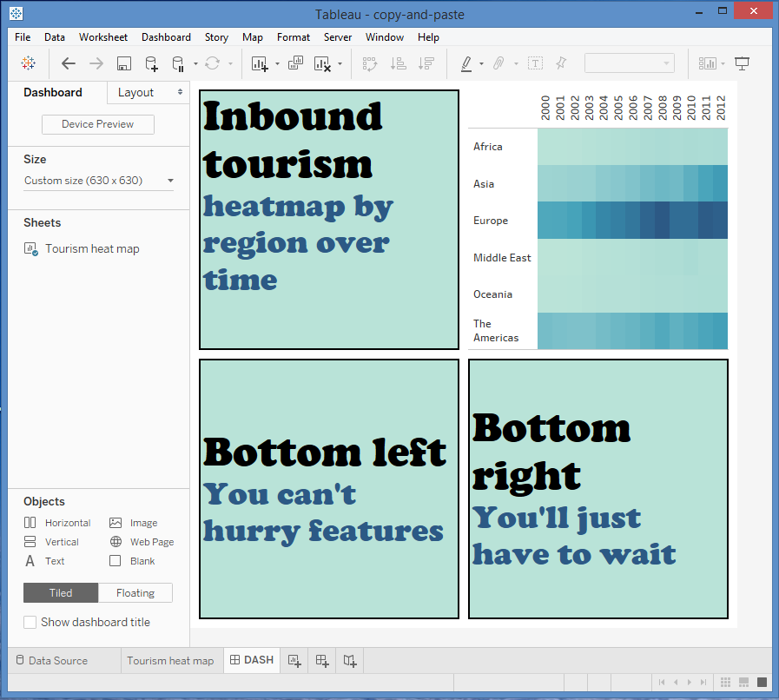Click the New Worksheet toolbar icon
Viewport: 779px width, 700px height.
tap(260, 63)
